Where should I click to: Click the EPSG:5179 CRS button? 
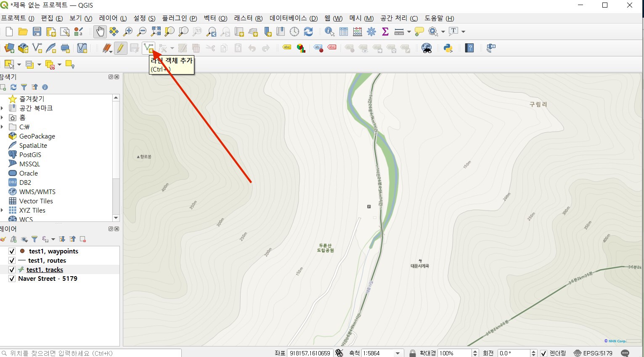(x=593, y=353)
